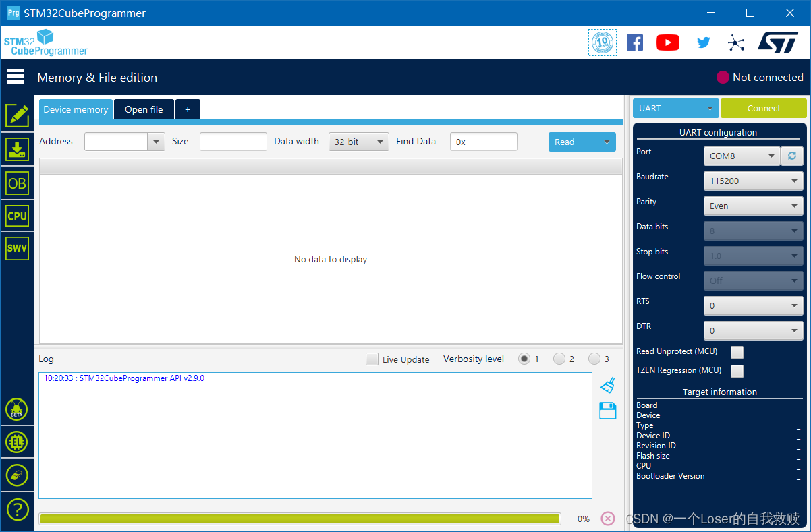Click the 'Device ID' target info row

click(x=719, y=436)
